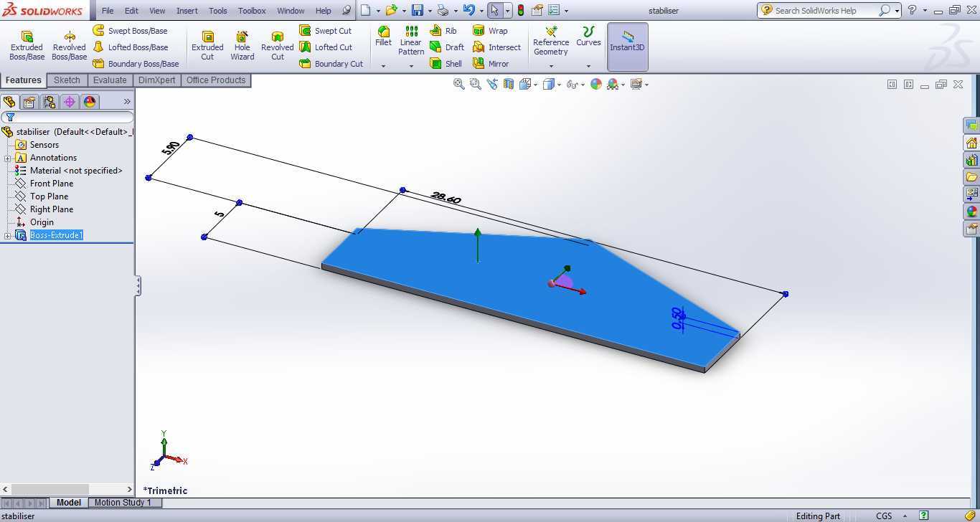Switch to the Office Products tab
This screenshot has height=522, width=980.
(x=216, y=80)
